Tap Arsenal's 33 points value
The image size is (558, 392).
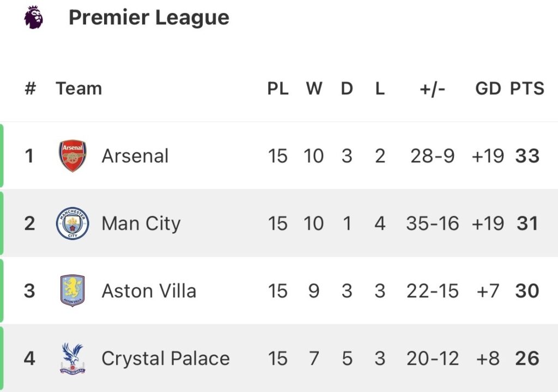coord(527,156)
